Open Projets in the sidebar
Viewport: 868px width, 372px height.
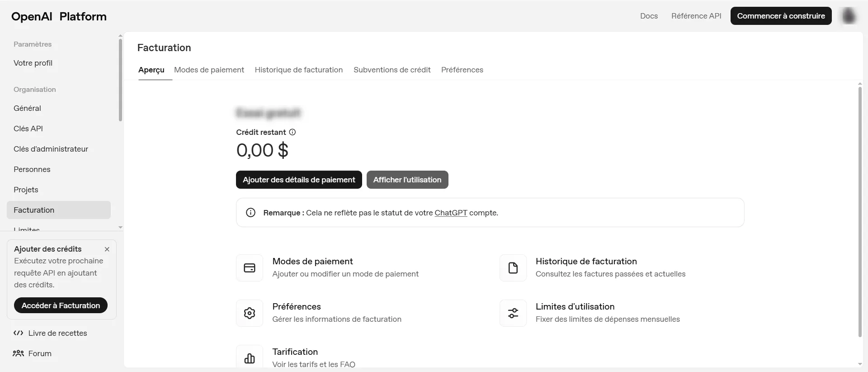tap(59, 190)
